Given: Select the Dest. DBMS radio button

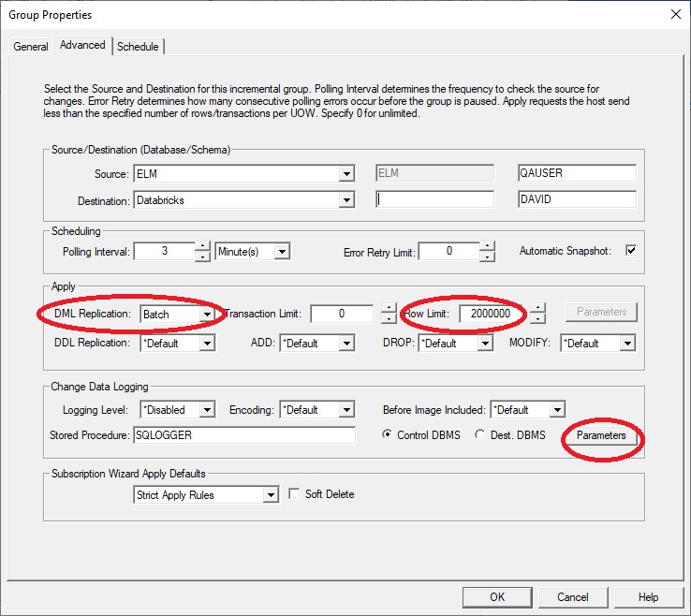Looking at the screenshot, I should click(x=481, y=435).
